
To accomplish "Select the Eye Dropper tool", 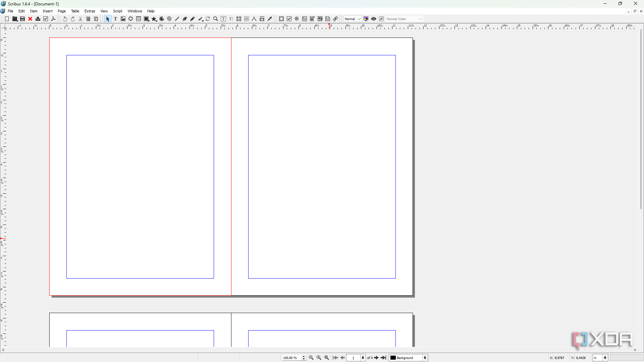I will [270, 19].
